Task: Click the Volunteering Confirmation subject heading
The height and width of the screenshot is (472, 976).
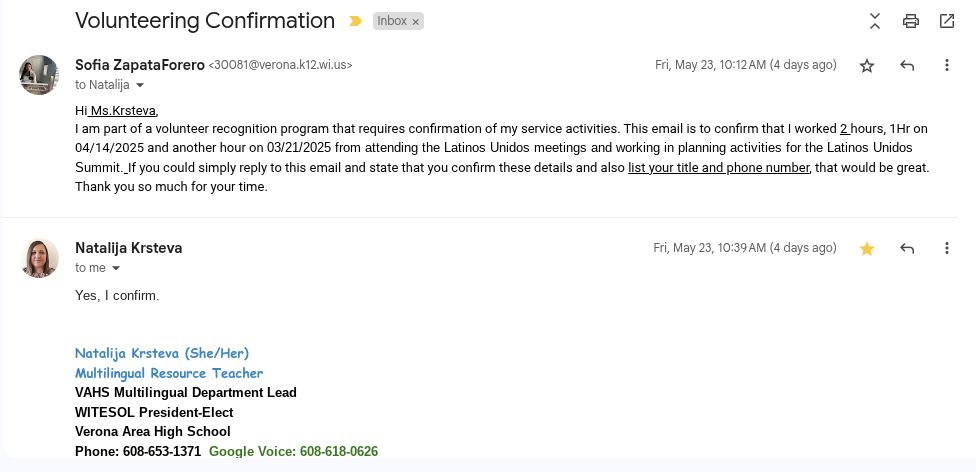Action: click(x=205, y=21)
